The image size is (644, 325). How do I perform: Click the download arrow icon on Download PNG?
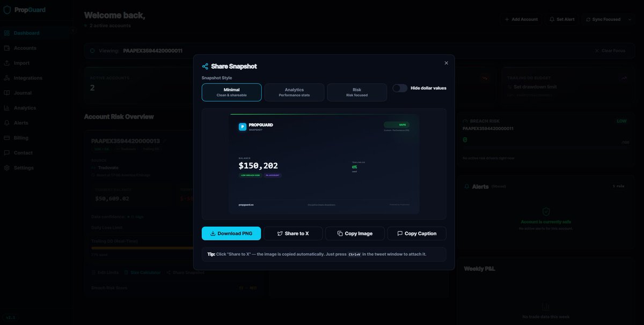click(213, 234)
